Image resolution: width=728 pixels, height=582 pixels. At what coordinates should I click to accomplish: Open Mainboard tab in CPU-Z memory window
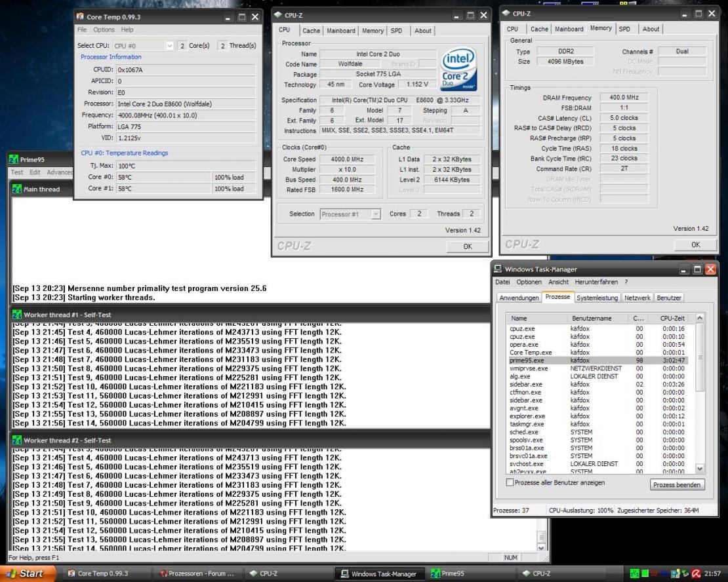(569, 29)
